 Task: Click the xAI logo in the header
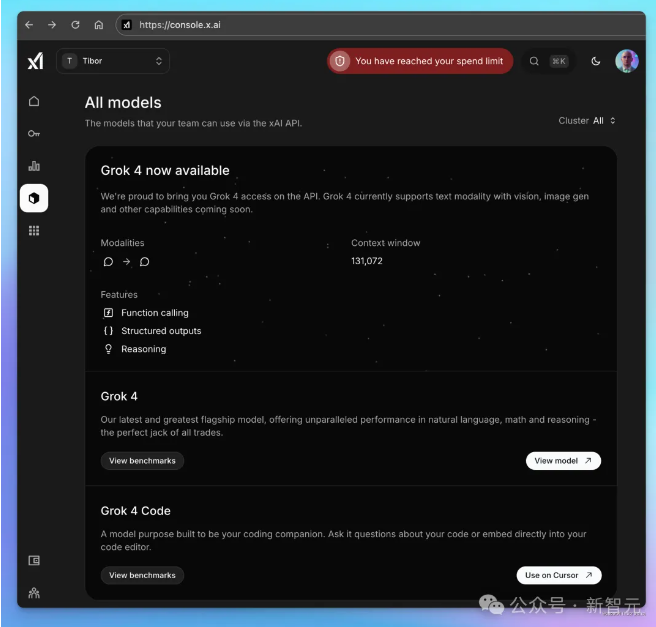point(36,61)
